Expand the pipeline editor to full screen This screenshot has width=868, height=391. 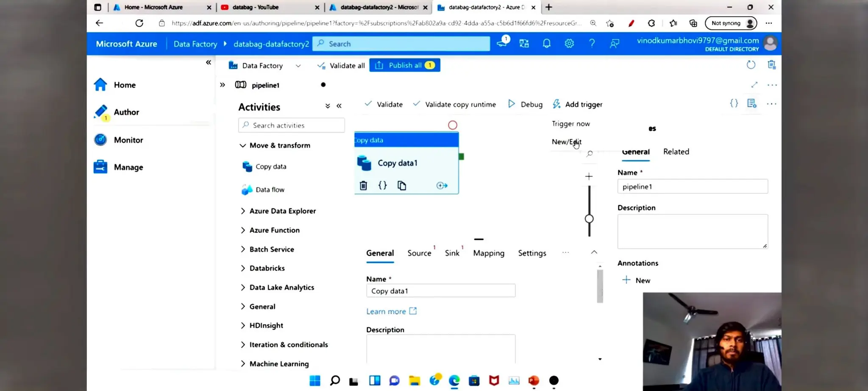tap(754, 85)
